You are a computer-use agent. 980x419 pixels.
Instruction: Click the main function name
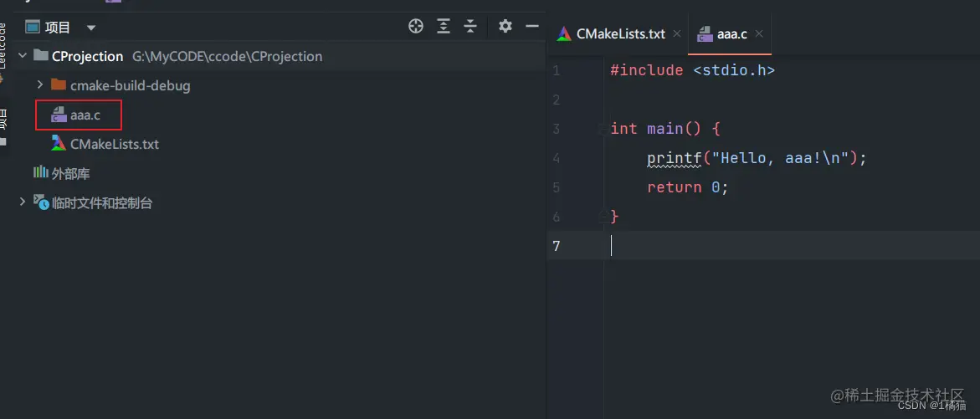665,130
